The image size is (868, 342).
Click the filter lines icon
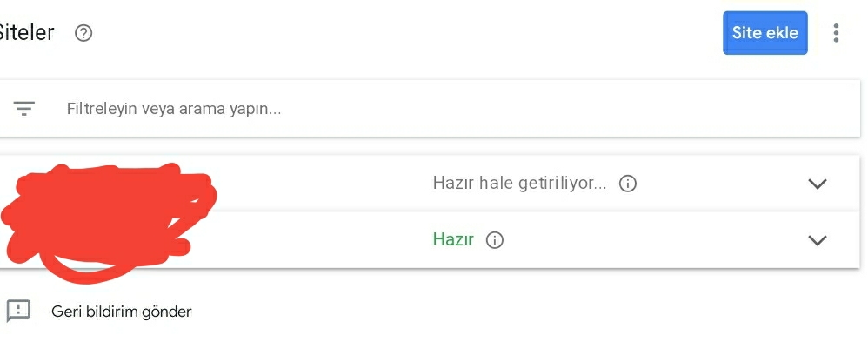click(x=23, y=108)
